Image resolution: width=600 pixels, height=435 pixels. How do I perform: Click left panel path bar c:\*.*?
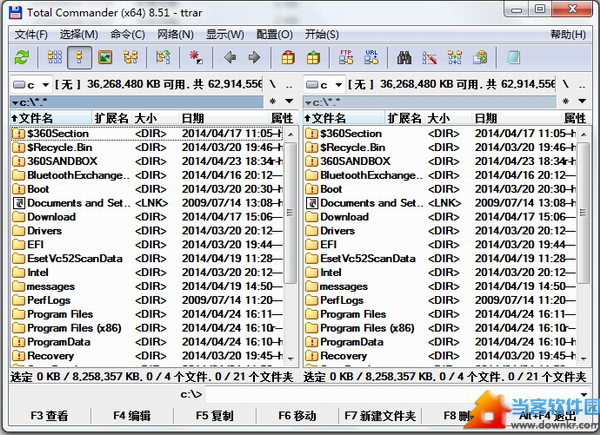(x=137, y=102)
